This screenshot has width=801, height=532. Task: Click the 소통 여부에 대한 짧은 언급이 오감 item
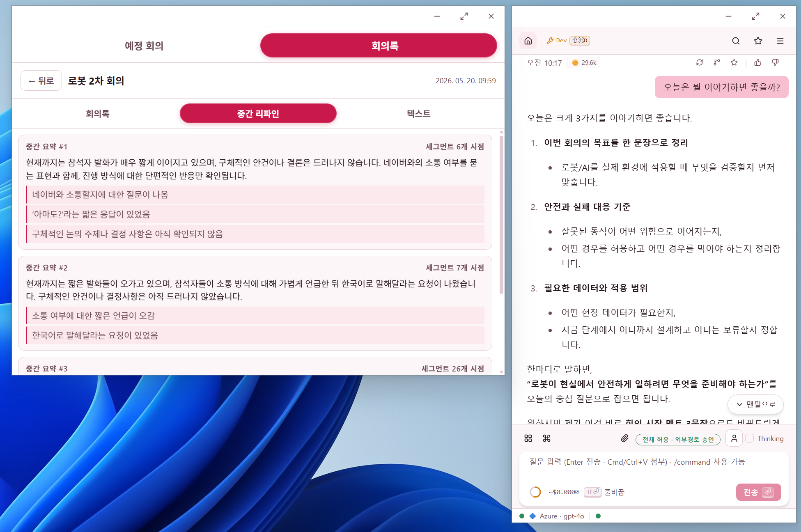pyautogui.click(x=255, y=316)
